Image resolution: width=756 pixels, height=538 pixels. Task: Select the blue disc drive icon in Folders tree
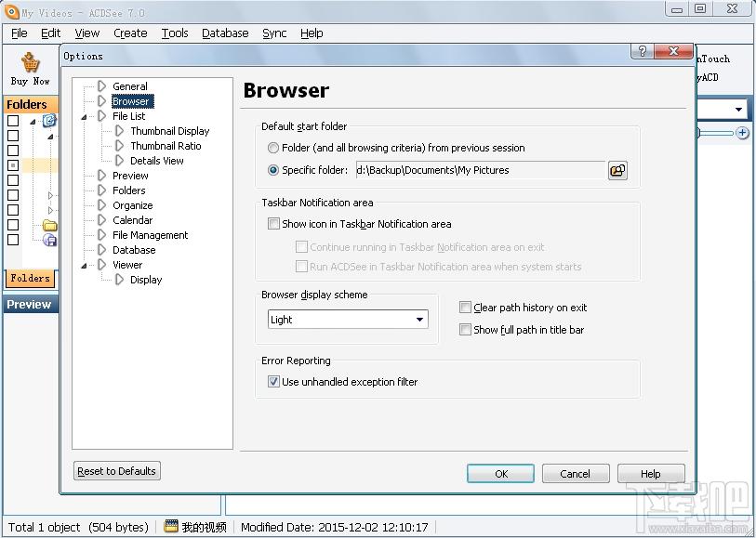[49, 240]
